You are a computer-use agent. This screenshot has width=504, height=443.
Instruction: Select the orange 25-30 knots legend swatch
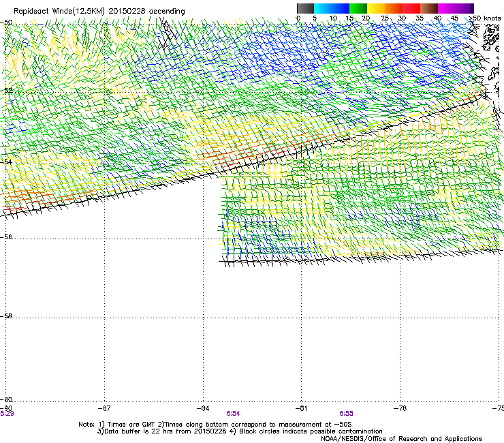tap(394, 8)
